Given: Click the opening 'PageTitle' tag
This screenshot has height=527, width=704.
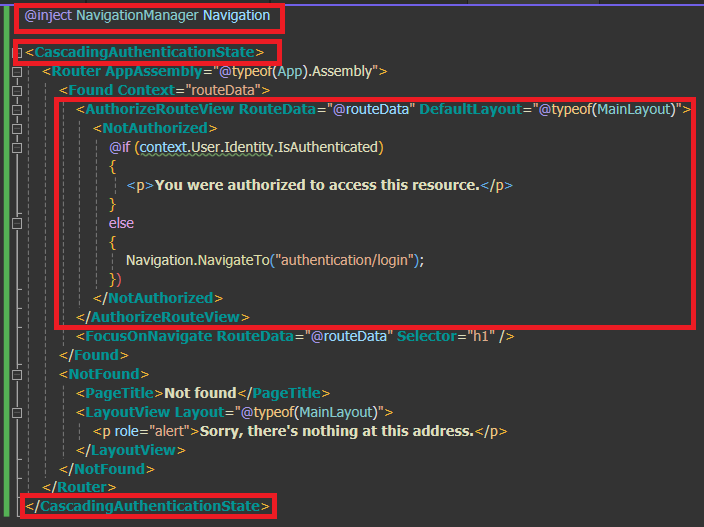Looking at the screenshot, I should click(119, 393).
